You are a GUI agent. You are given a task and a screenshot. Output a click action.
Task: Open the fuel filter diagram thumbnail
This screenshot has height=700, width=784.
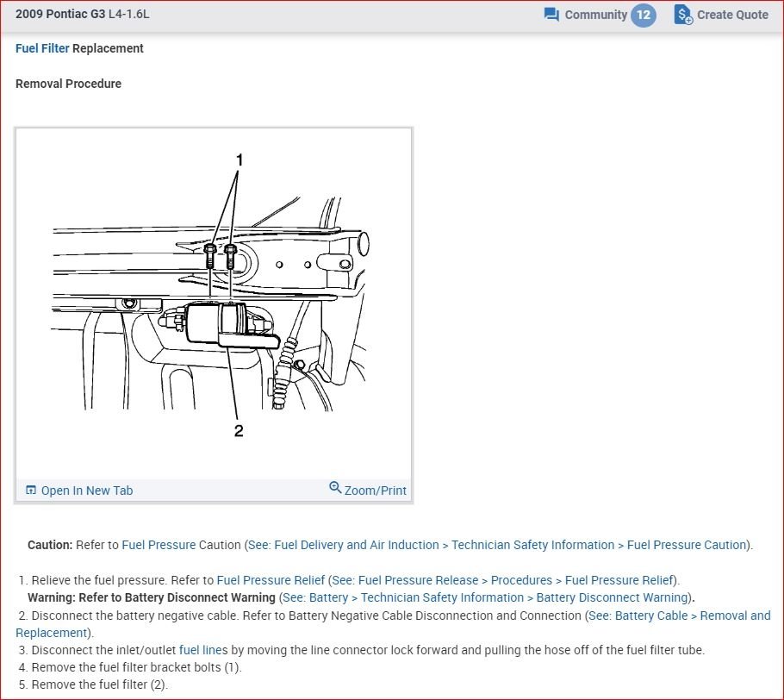coord(214,303)
